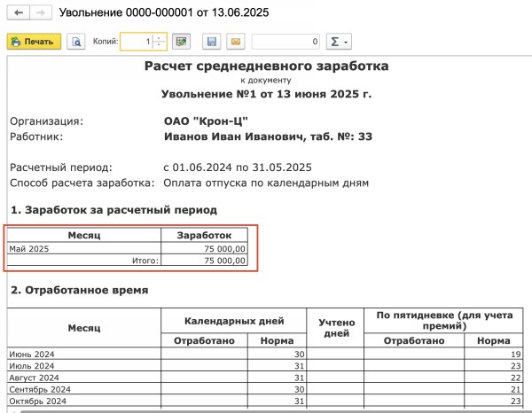This screenshot has width=532, height=413.
Task: Increase the number of copies by one
Action: 159,38
